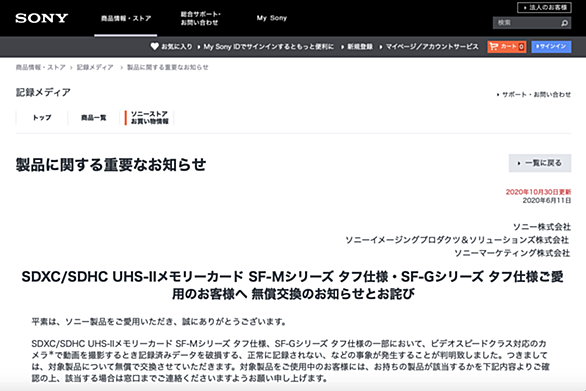Image resolution: width=586 pixels, height=391 pixels.
Task: Click the SONY logo
Action: (41, 18)
